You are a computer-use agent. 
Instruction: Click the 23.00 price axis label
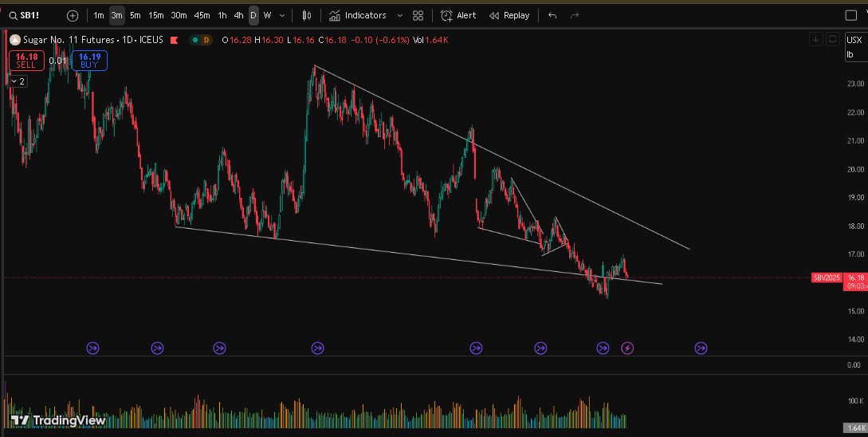[x=855, y=84]
